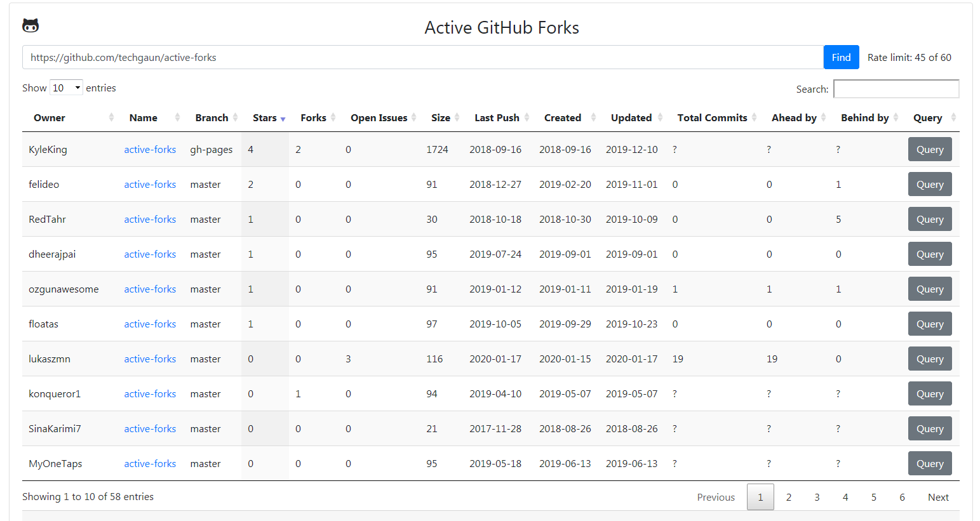Sort table by Size column
Screen dimensions: 980x521
pos(441,117)
